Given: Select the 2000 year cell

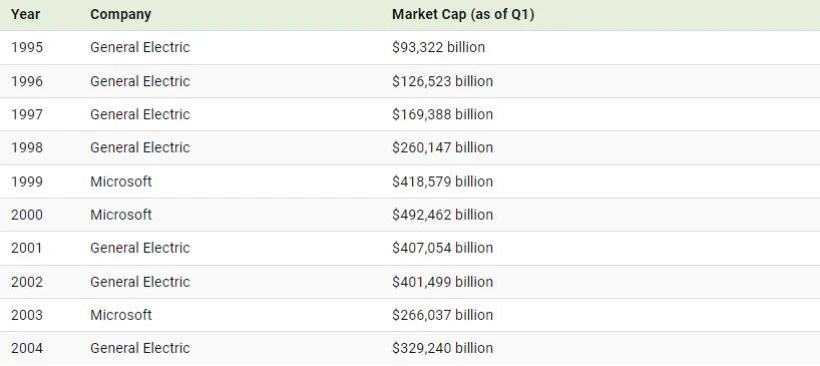Looking at the screenshot, I should [x=27, y=214].
